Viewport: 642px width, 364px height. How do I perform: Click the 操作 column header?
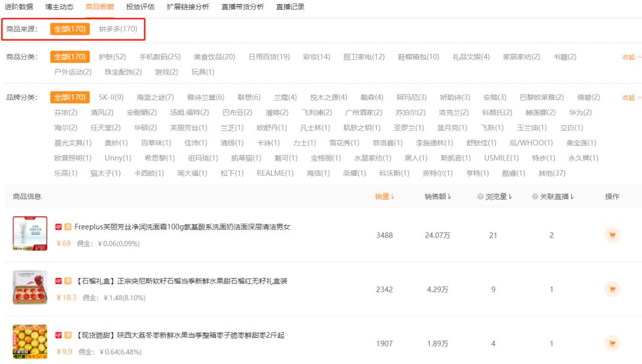point(612,196)
